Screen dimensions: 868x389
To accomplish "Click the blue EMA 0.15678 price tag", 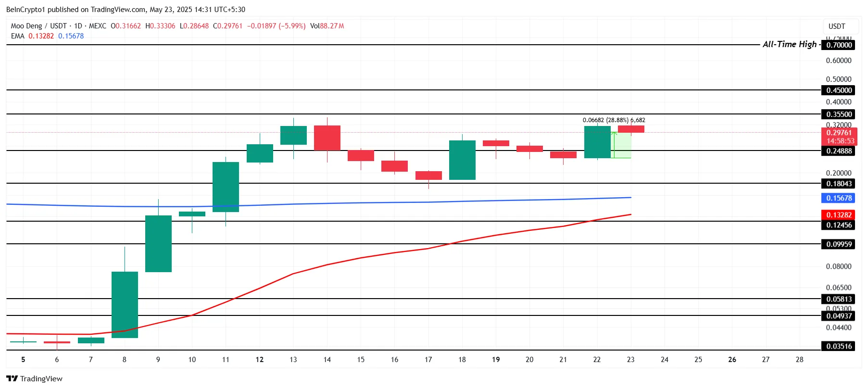I will [x=838, y=198].
